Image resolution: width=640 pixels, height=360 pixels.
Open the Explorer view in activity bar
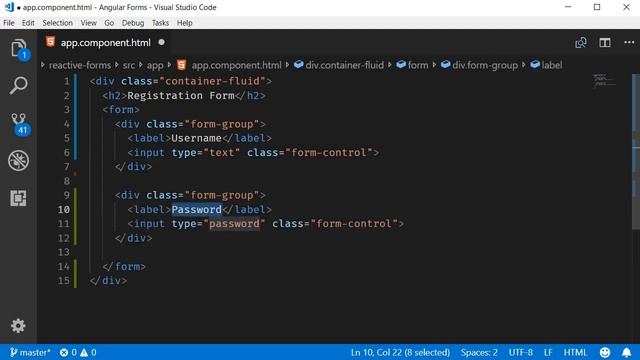19,49
